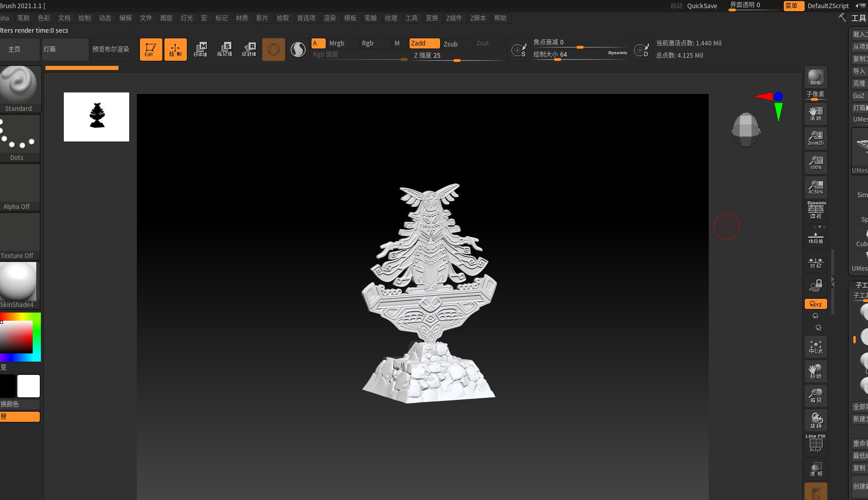Toggle PolyF line fill display
The width and height of the screenshot is (868, 500).
point(815,443)
